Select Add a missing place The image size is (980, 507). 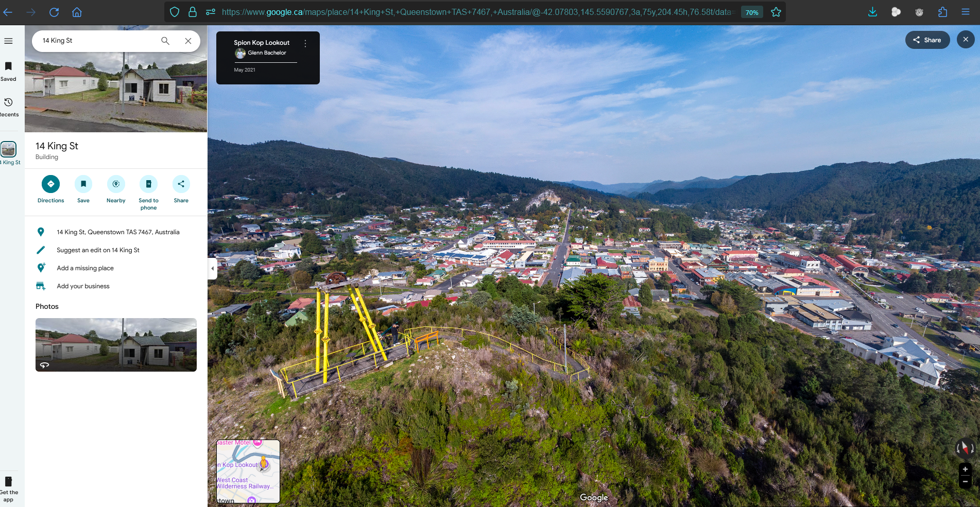click(85, 268)
